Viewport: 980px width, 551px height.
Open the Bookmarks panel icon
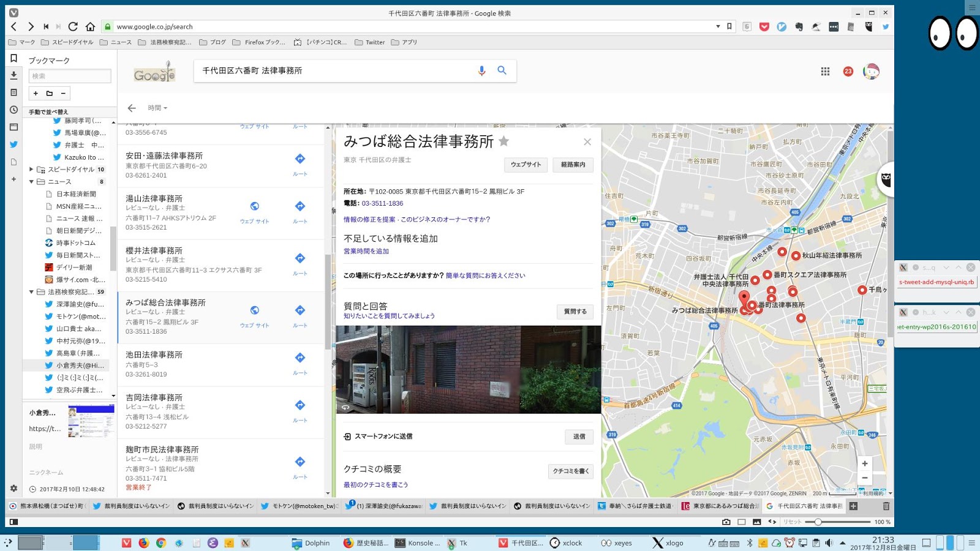tap(13, 58)
